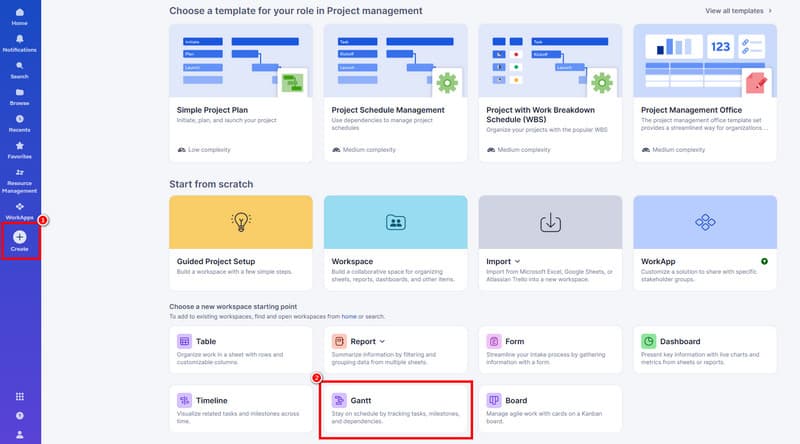Click the Dashboard icon

(648, 341)
